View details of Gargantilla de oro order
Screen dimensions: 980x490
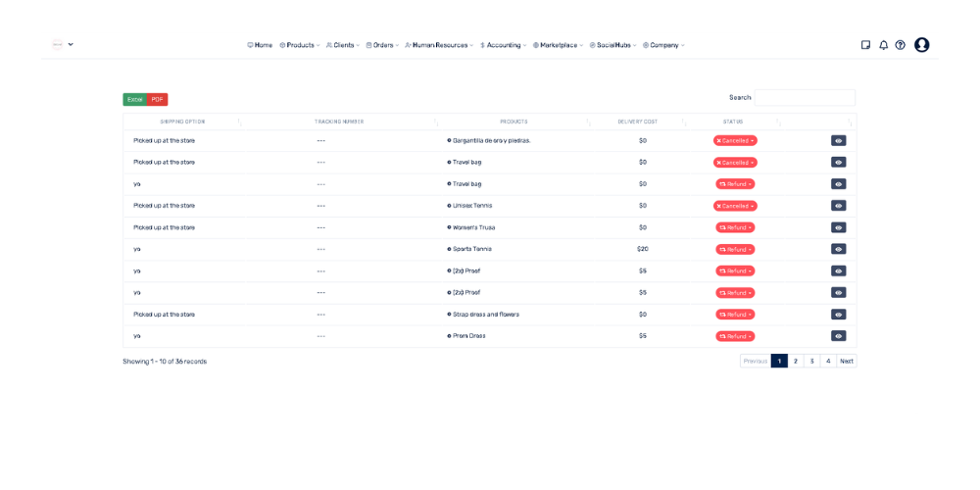click(x=838, y=141)
